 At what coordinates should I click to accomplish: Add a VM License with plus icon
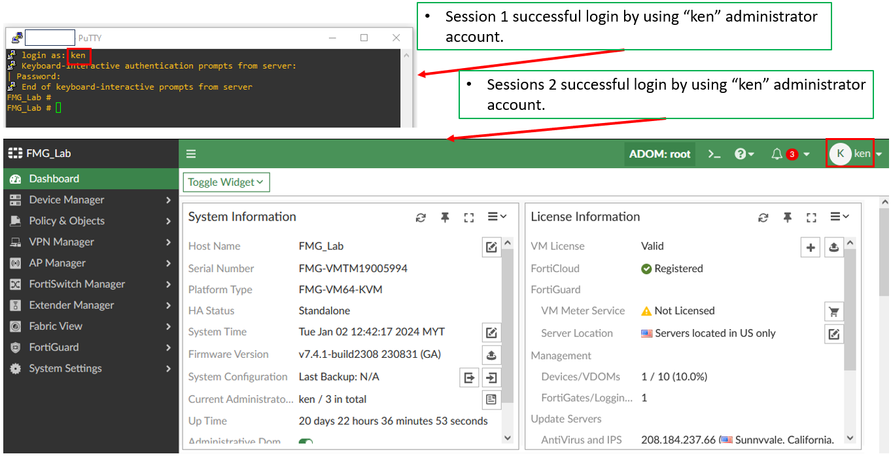coord(811,247)
